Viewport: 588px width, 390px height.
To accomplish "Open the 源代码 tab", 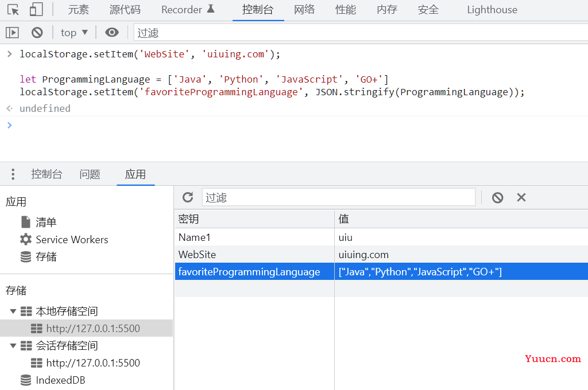I will tap(125, 10).
